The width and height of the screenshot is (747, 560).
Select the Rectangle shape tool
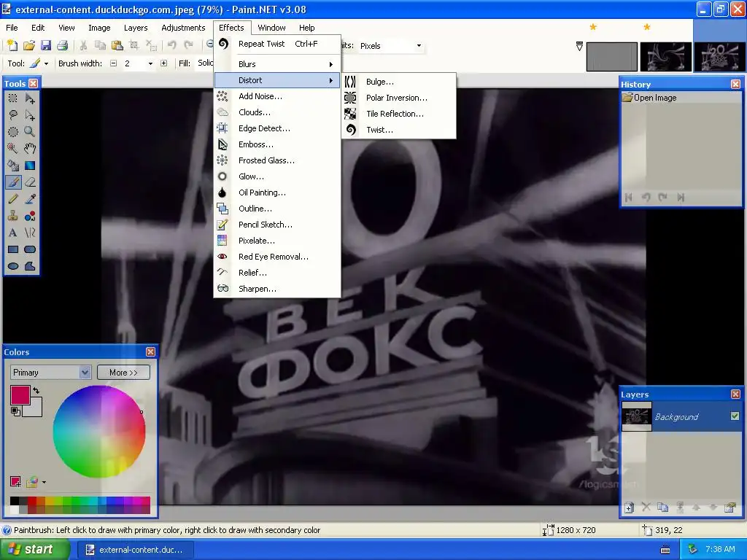click(x=13, y=249)
